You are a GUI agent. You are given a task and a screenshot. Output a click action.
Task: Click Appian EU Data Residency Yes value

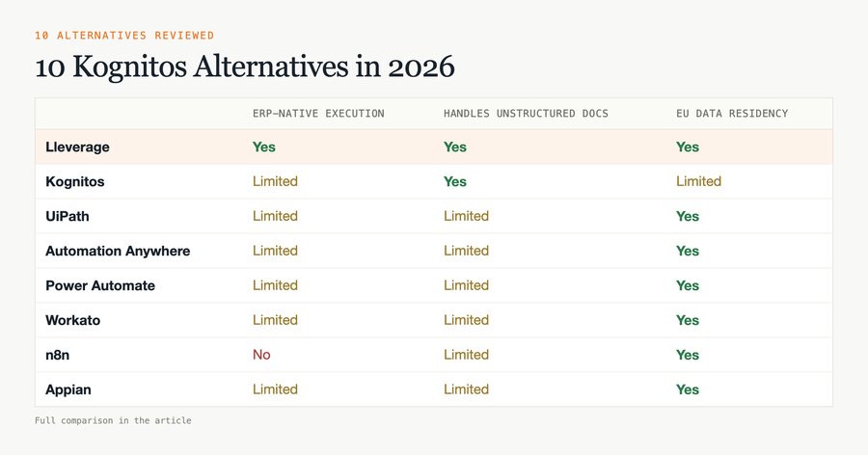coord(688,389)
